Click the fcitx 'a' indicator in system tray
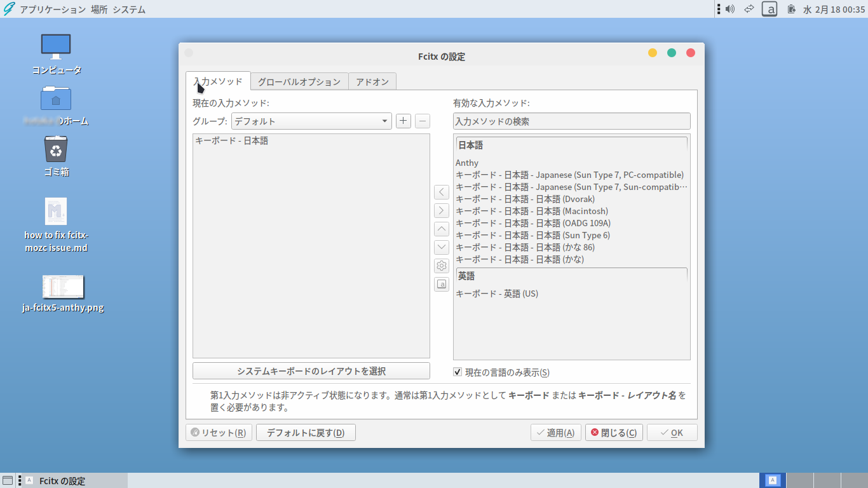868x488 pixels. coord(770,9)
